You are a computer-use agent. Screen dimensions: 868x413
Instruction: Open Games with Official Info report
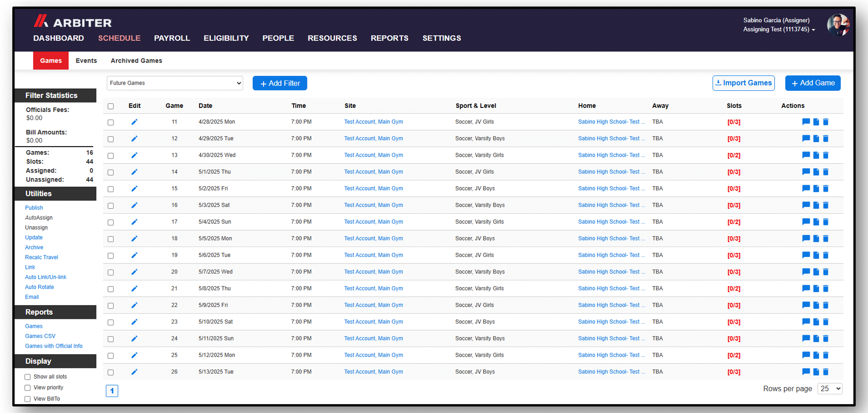[x=54, y=346]
